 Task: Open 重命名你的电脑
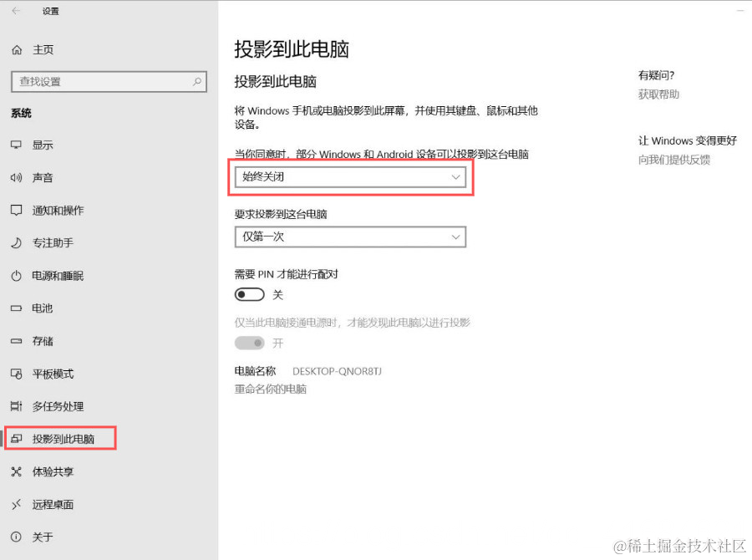click(270, 389)
